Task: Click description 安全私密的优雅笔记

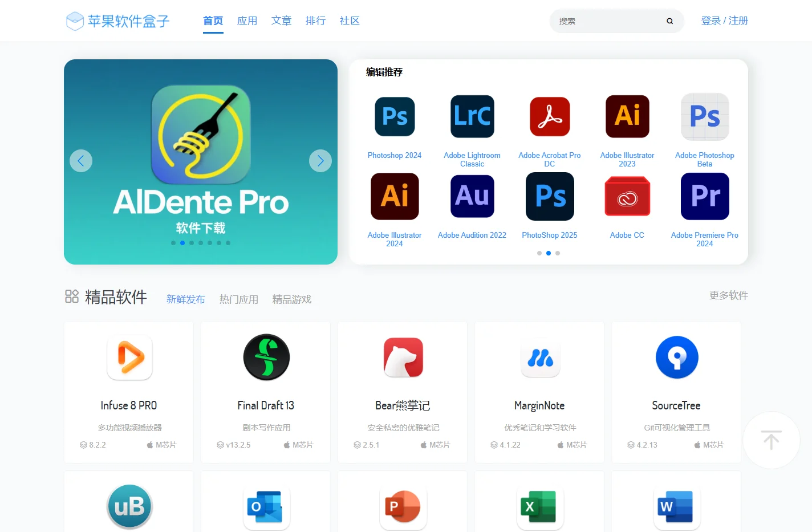Action: [403, 428]
